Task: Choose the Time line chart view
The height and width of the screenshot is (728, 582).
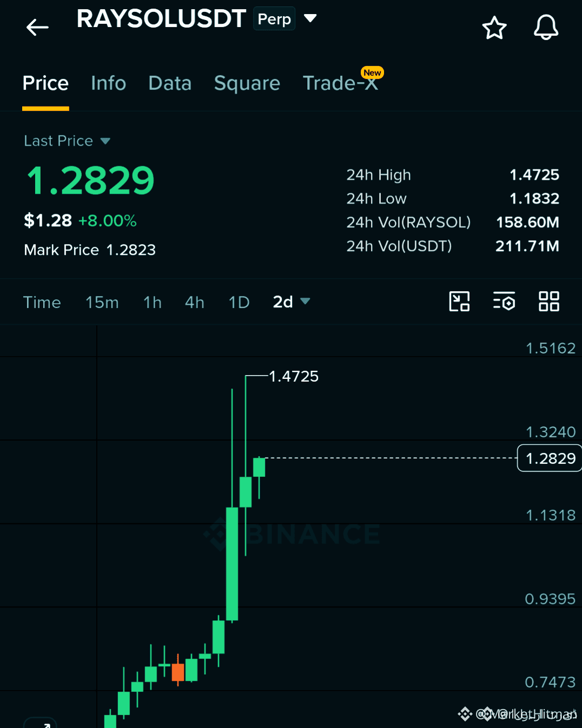Action: coord(42,302)
